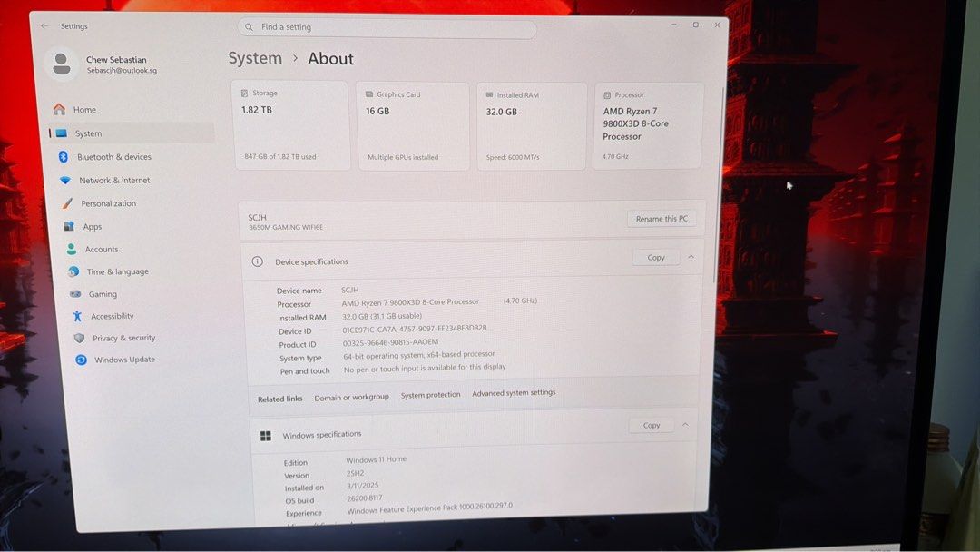
Task: Click the Rename this PC button
Action: tap(661, 219)
